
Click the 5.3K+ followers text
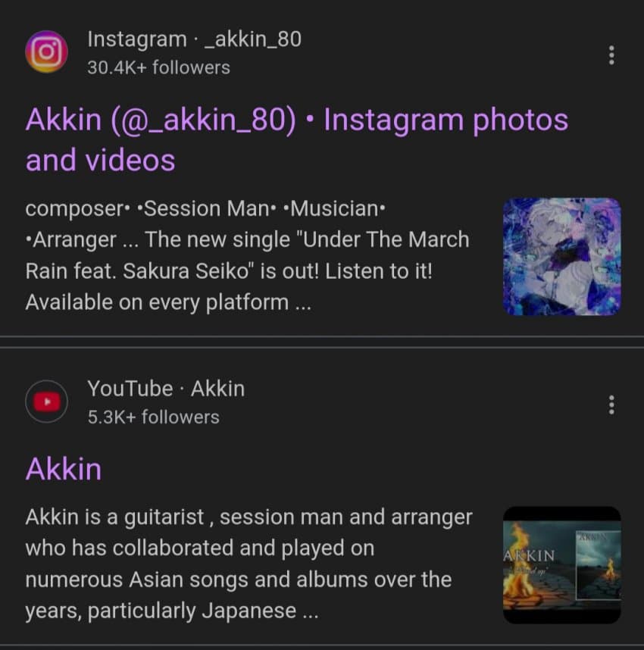(154, 417)
